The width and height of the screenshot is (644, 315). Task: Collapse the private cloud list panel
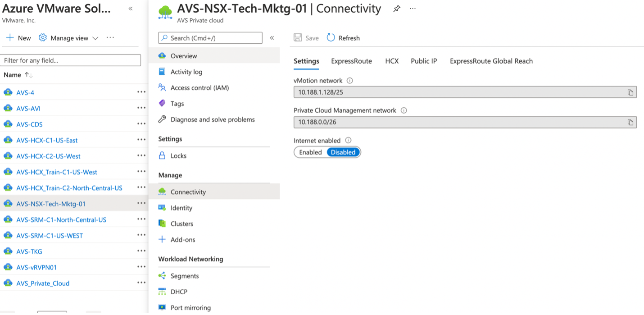pos(131,8)
